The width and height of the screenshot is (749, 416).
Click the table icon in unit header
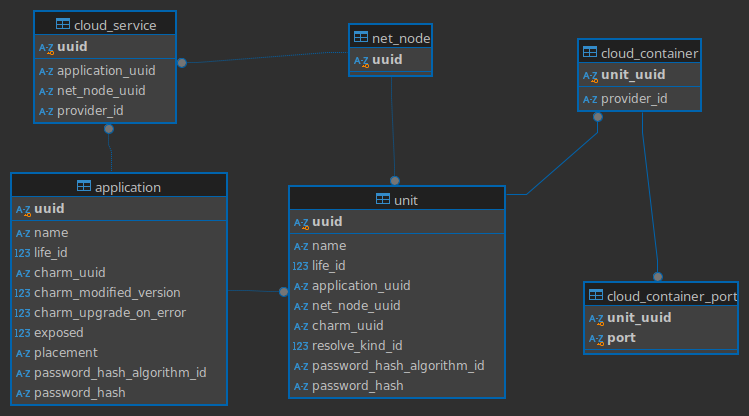pos(382,199)
